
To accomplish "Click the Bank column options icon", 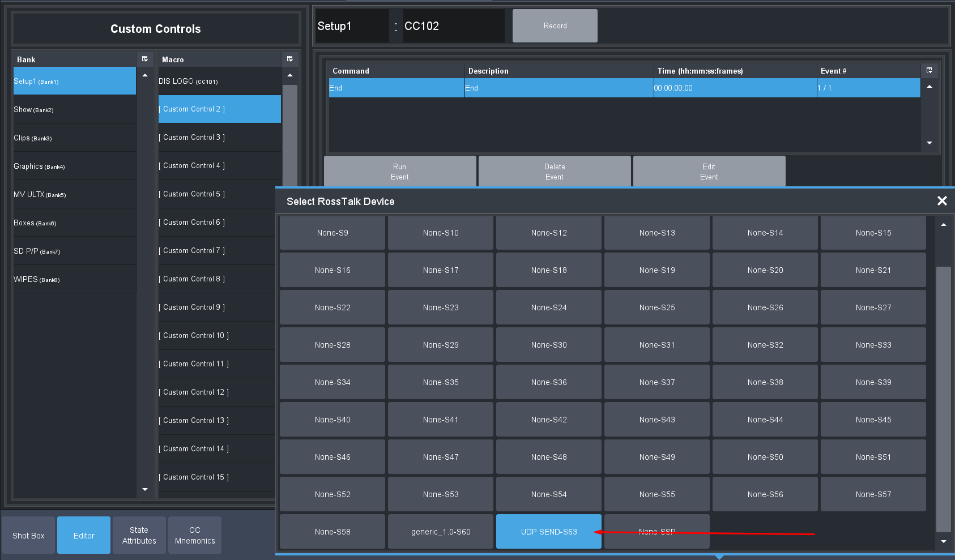I will click(145, 59).
